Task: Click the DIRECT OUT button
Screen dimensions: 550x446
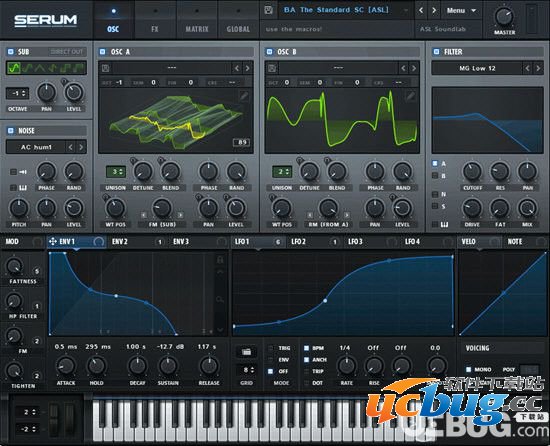Action: [x=67, y=52]
